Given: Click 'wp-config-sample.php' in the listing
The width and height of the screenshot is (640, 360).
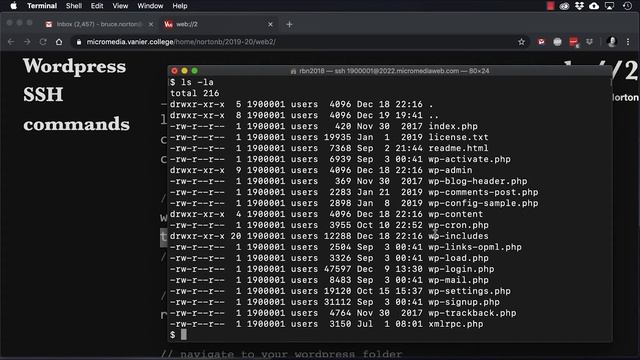Looking at the screenshot, I should pyautogui.click(x=483, y=203).
